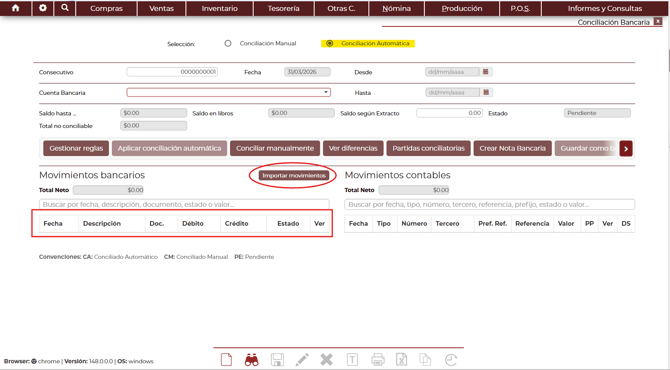Click Número column header
This screenshot has height=370, width=670.
coord(414,223)
